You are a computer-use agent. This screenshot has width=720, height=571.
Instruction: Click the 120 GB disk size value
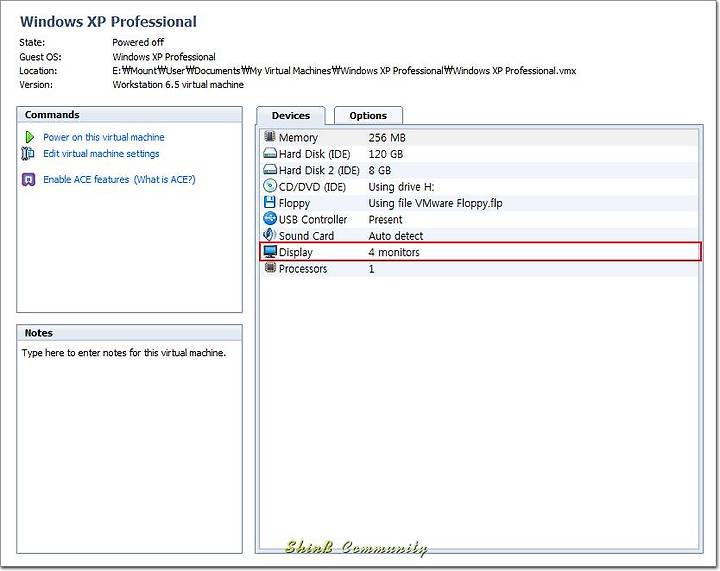pyautogui.click(x=386, y=154)
